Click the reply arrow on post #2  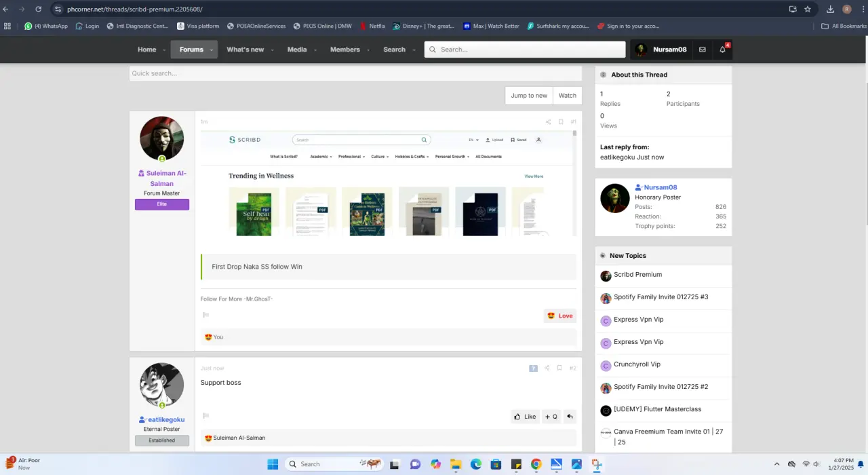570,417
